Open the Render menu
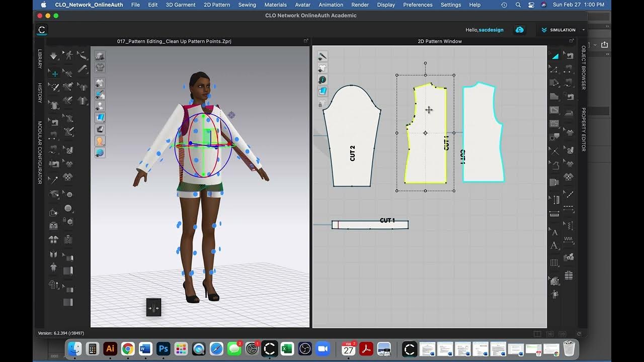The image size is (644, 362). [360, 5]
